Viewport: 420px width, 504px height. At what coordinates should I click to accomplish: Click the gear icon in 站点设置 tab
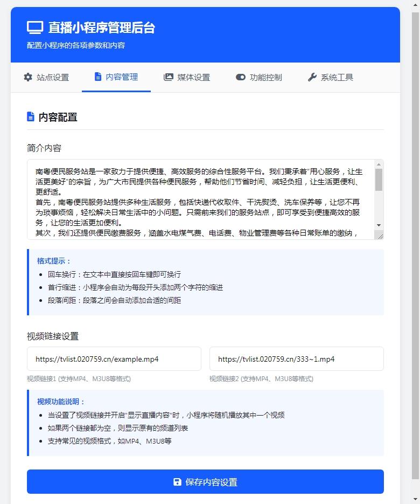coord(28,77)
